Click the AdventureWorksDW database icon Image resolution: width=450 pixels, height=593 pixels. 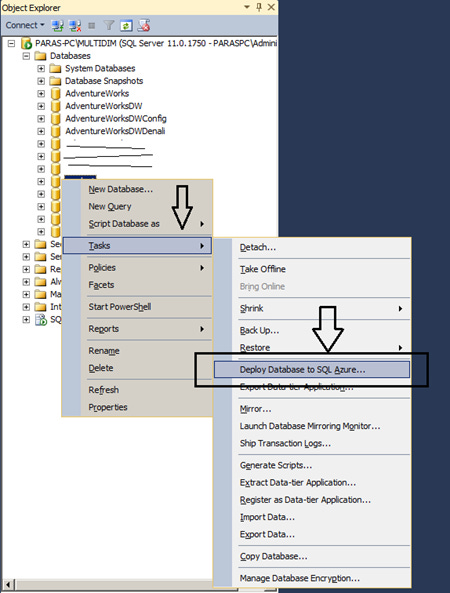[x=56, y=106]
